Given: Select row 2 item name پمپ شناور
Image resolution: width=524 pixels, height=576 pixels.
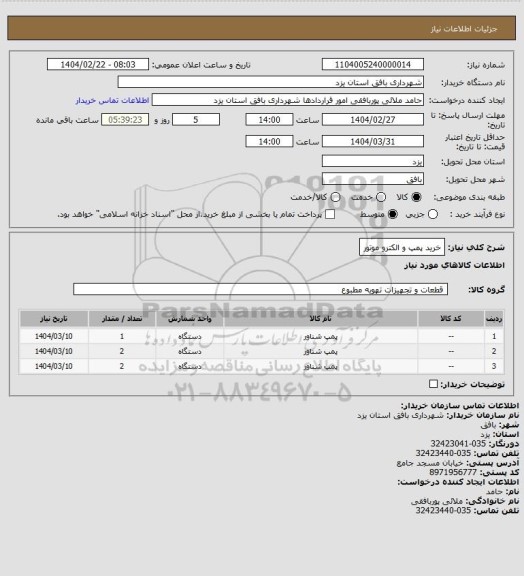Looking at the screenshot, I should coord(320,352).
